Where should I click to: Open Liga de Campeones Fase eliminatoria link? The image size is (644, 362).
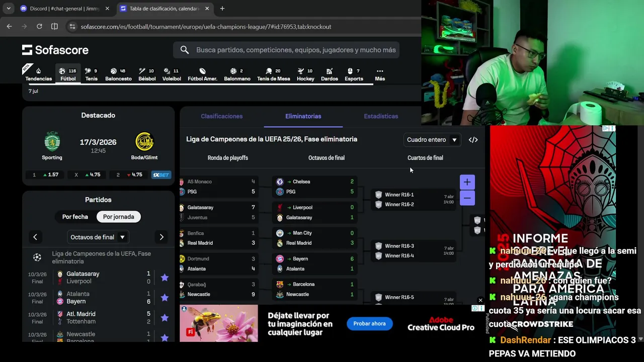[x=101, y=257]
